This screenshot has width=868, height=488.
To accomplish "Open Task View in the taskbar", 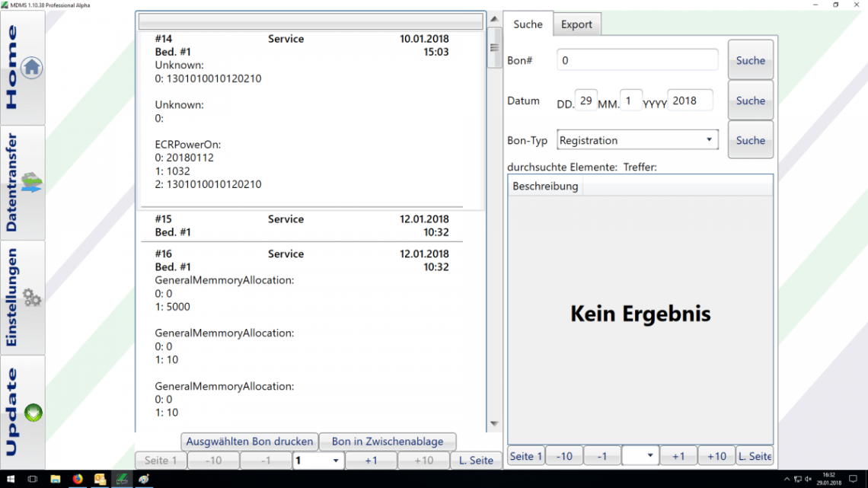I will click(33, 479).
